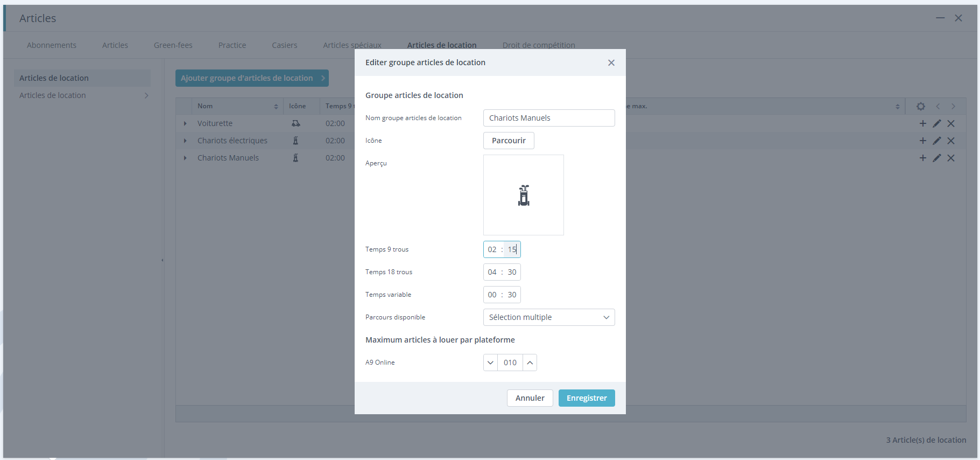Image resolution: width=980 pixels, height=460 pixels.
Task: Delete the Chariots Manuels row
Action: 951,158
